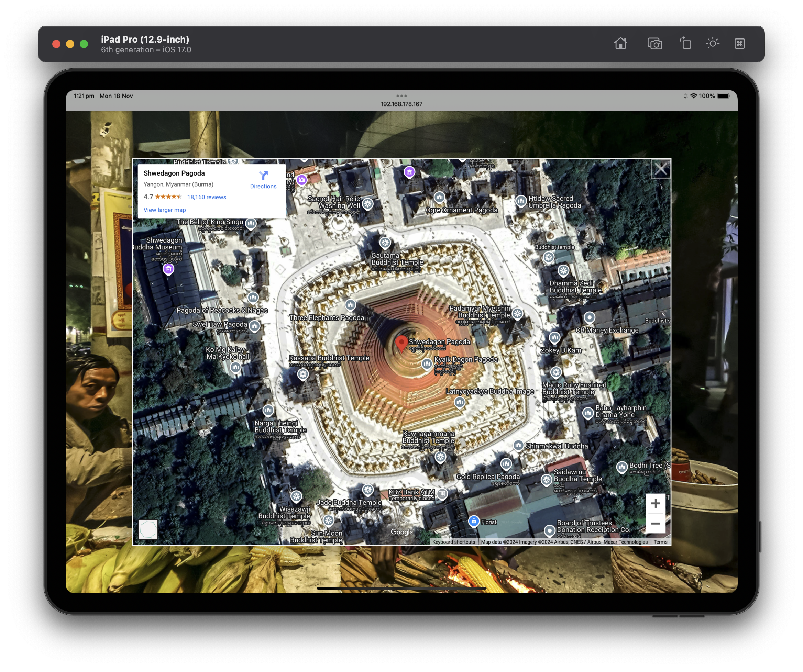Click the blue Florist marker
Image resolution: width=803 pixels, height=672 pixels.
tap(474, 522)
